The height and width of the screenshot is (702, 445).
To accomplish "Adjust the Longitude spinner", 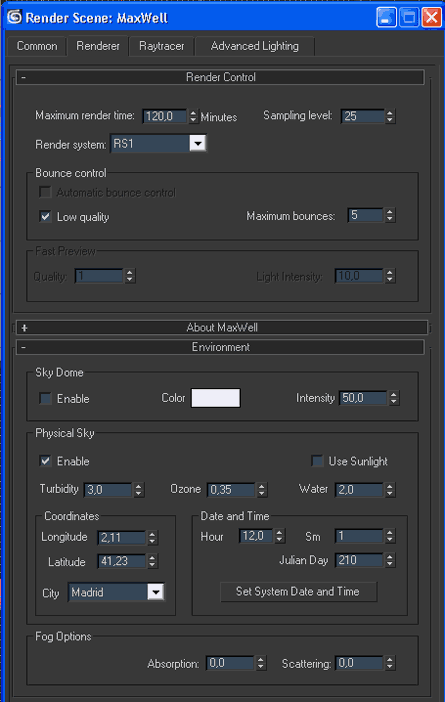I will tap(152, 537).
